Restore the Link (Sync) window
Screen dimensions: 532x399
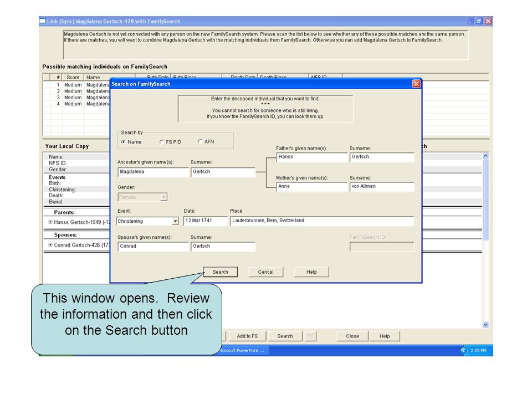coord(479,21)
